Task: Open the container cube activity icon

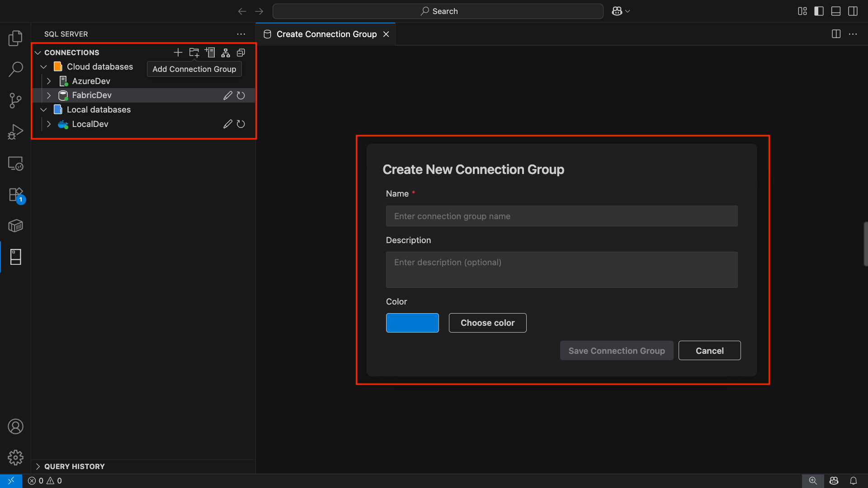Action: 15,225
